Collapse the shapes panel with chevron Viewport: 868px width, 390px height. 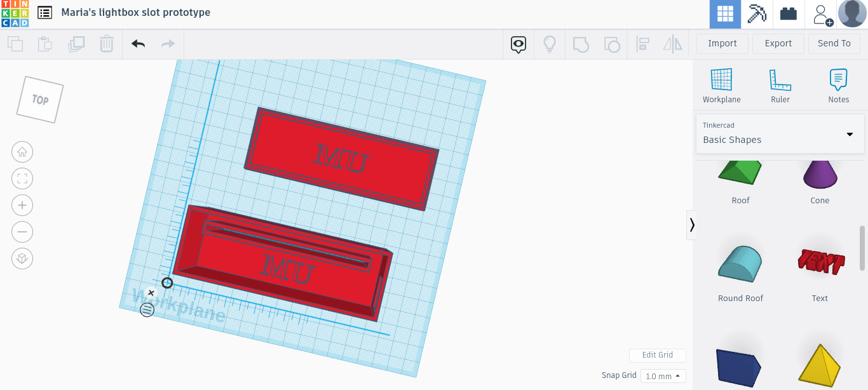[x=692, y=225]
